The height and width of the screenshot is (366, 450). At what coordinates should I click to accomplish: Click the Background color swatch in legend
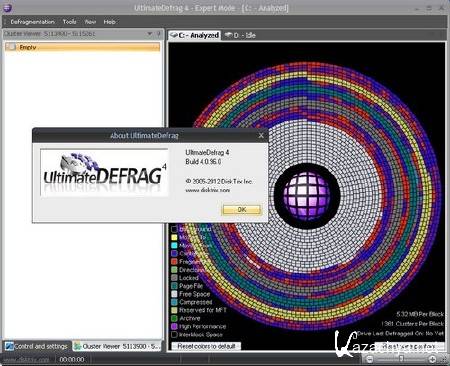point(174,229)
